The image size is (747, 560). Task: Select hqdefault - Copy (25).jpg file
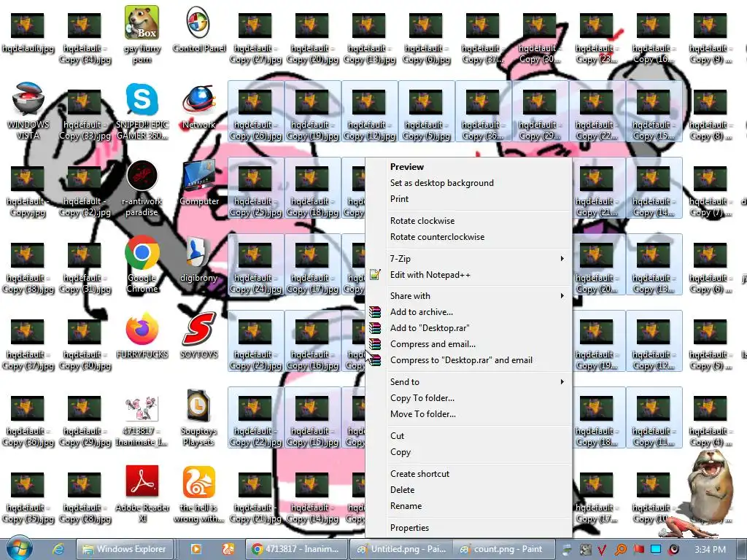point(255,188)
